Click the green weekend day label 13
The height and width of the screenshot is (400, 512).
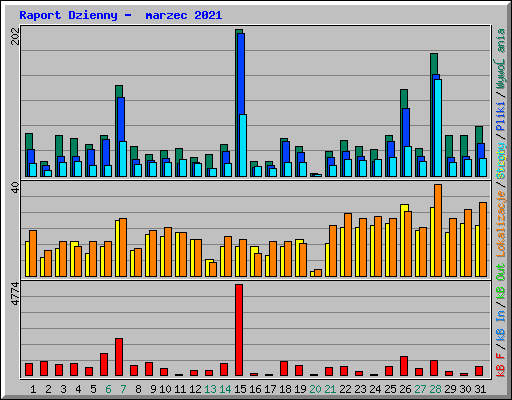210,389
